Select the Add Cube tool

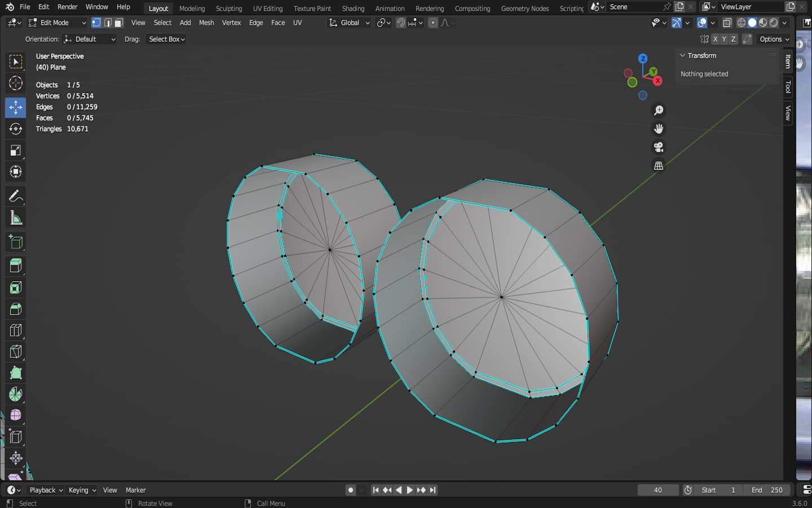click(x=15, y=242)
